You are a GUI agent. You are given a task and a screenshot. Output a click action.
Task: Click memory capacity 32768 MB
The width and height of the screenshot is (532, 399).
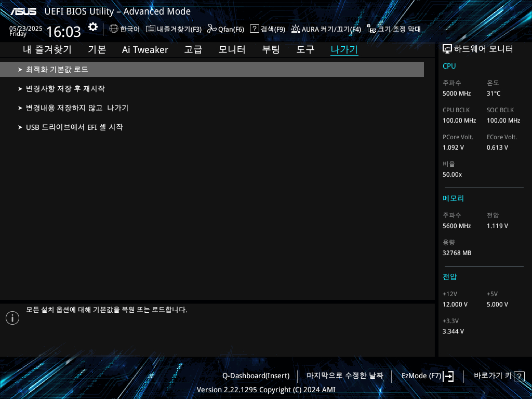coord(457,253)
